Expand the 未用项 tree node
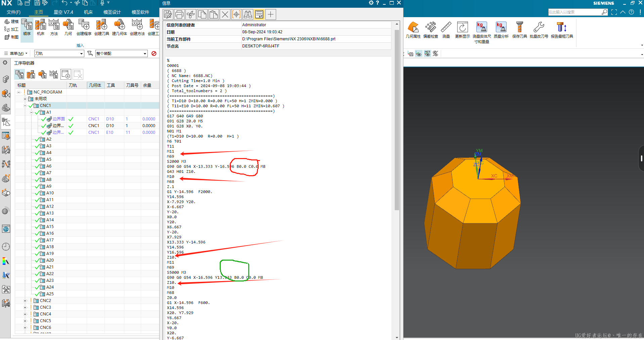 (25, 99)
